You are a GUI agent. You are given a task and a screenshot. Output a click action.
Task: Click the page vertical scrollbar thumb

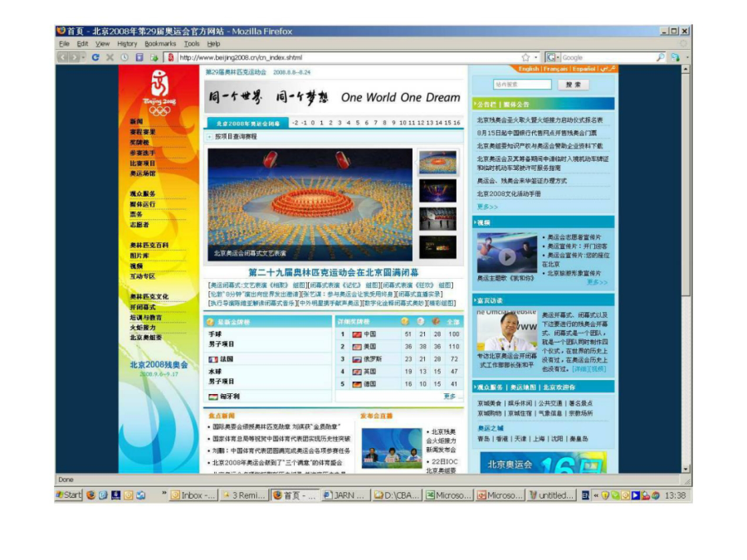(686, 184)
